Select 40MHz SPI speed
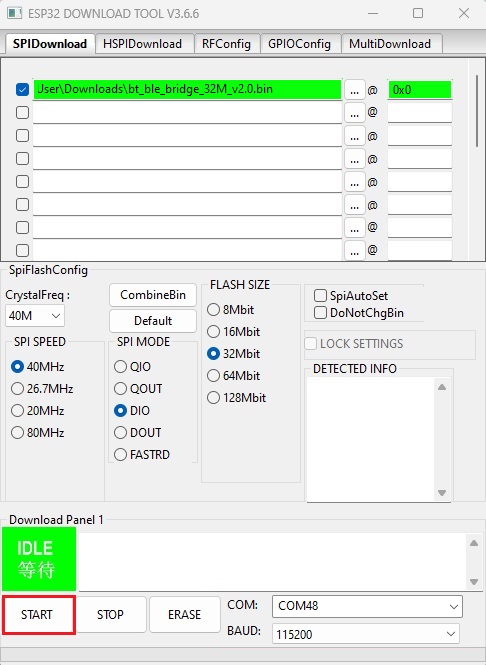 click(37, 366)
